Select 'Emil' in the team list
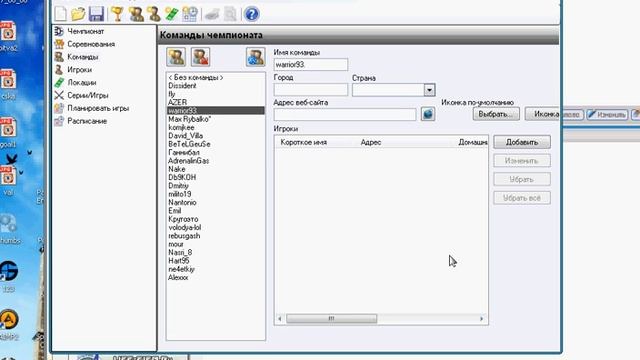The image size is (640, 360). [175, 211]
